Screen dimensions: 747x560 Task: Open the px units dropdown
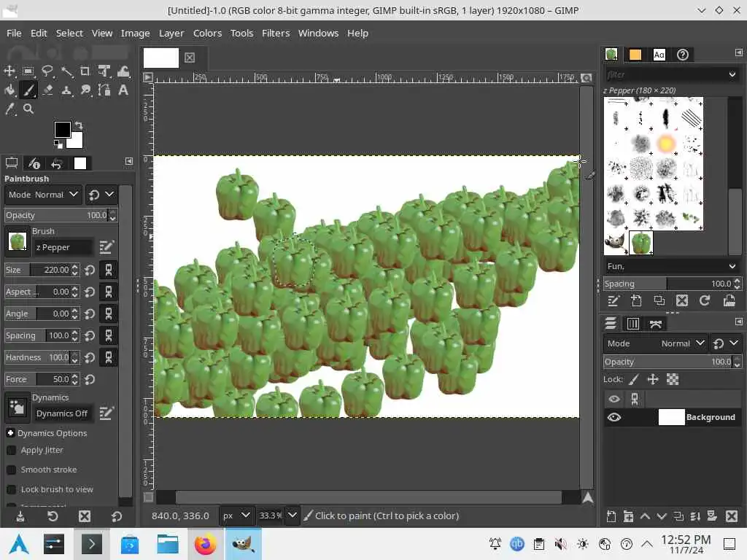[236, 516]
